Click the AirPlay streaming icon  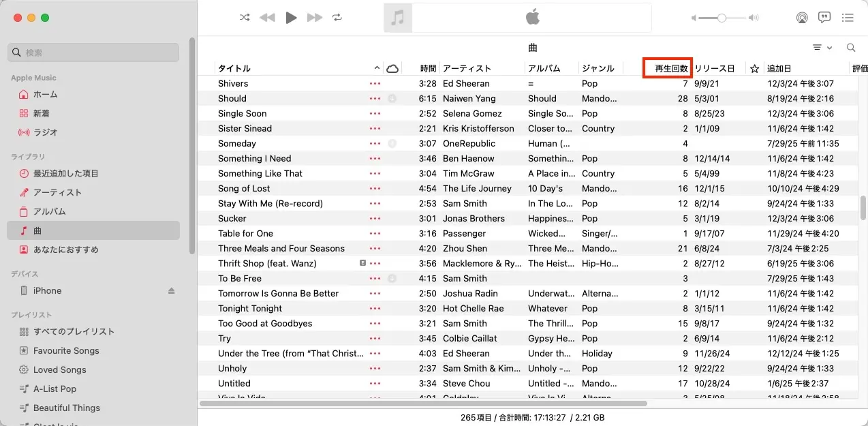pos(802,18)
